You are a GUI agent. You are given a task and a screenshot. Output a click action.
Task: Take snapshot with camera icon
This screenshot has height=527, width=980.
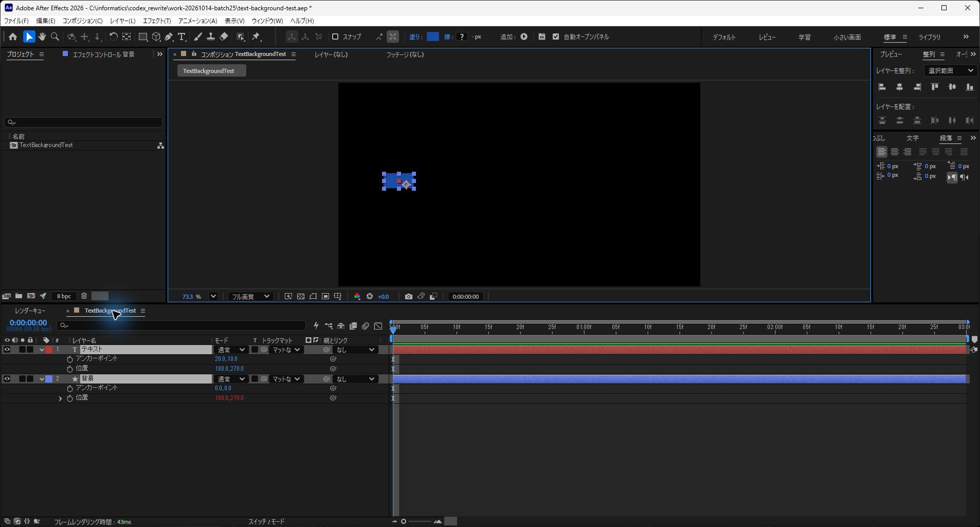(x=408, y=296)
